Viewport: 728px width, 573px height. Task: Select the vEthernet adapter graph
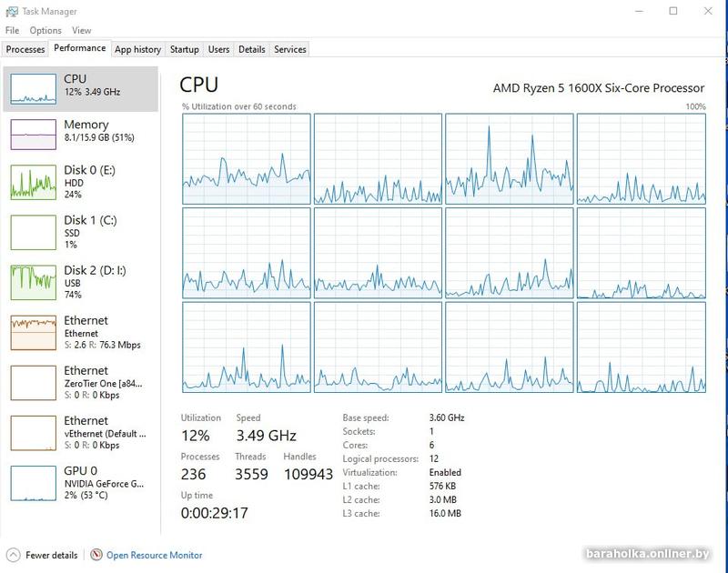pyautogui.click(x=33, y=432)
